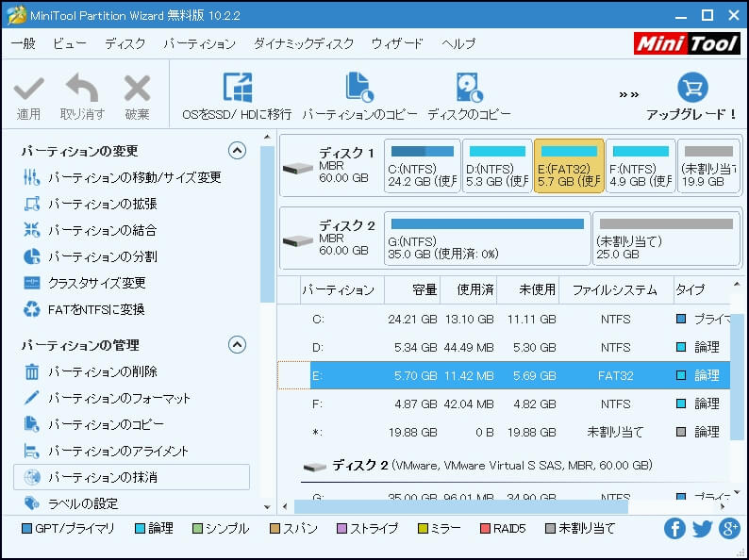Click the アップグレード shopping cart icon
The height and width of the screenshot is (560, 749).
coord(692,88)
